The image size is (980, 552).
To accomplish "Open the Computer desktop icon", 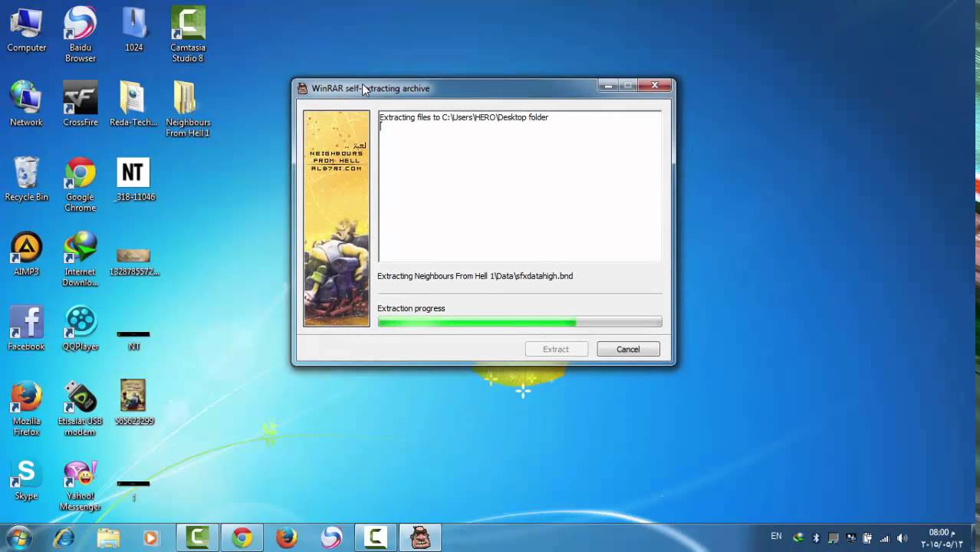I will pos(26,30).
